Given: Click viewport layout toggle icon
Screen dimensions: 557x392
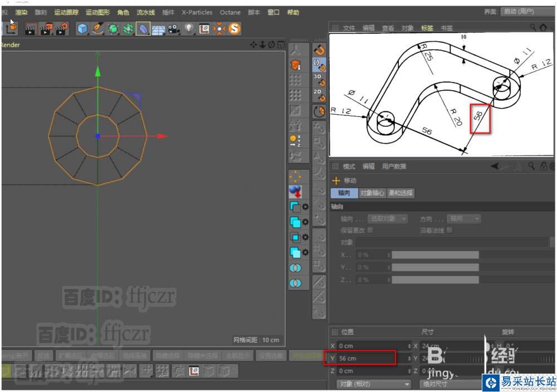Looking at the screenshot, I should click(x=281, y=45).
